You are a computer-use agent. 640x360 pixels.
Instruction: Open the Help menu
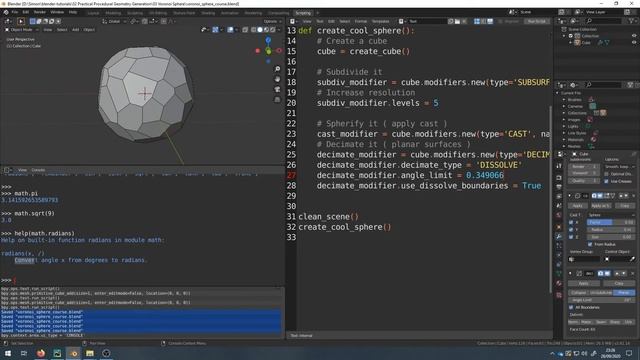tap(73, 12)
